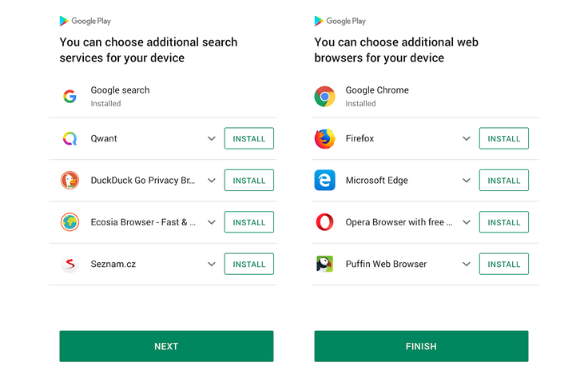Click the Google Play logo above web browsers

click(x=340, y=21)
